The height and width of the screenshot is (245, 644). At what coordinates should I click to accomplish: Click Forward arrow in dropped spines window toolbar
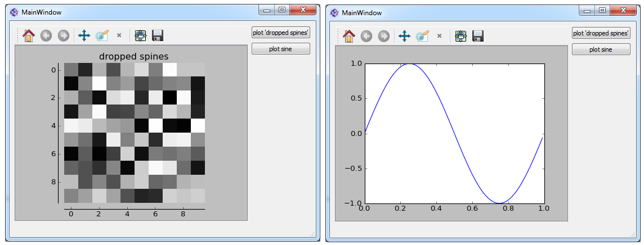63,35
